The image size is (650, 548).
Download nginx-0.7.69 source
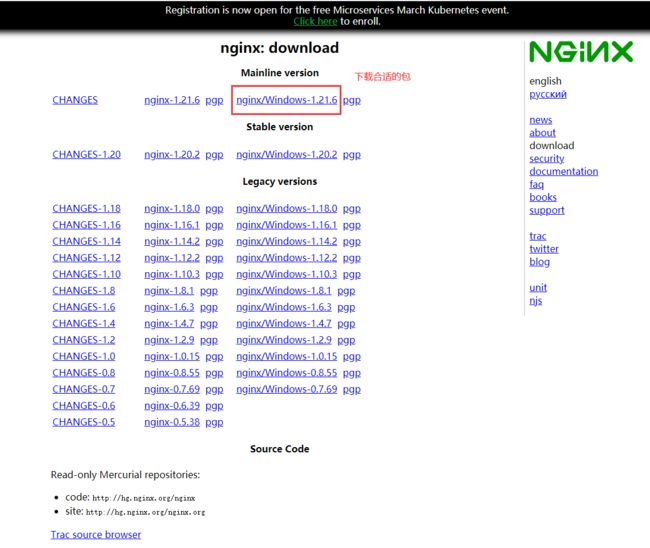(172, 389)
